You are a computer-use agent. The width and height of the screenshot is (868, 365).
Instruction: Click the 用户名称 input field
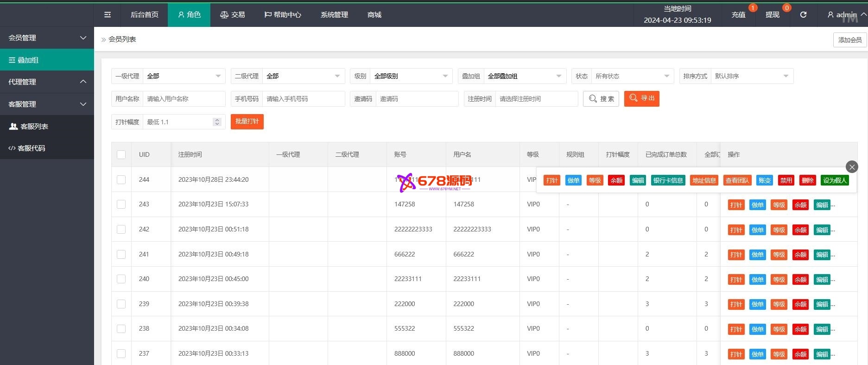(184, 99)
